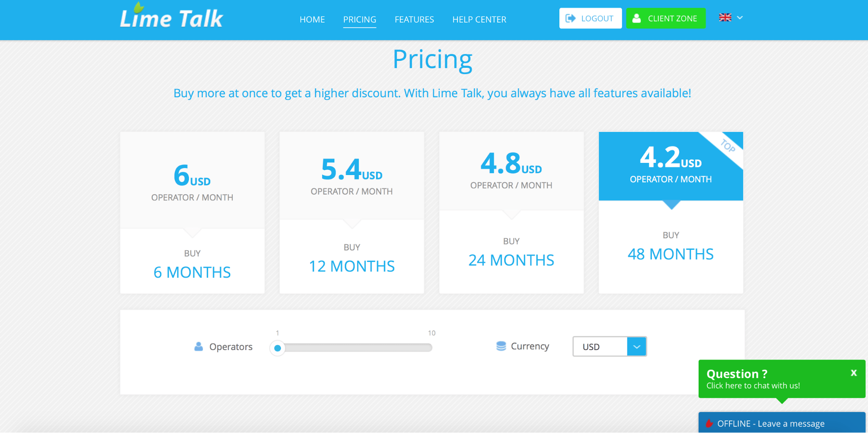Open the HELP CENTER page

[x=479, y=20]
